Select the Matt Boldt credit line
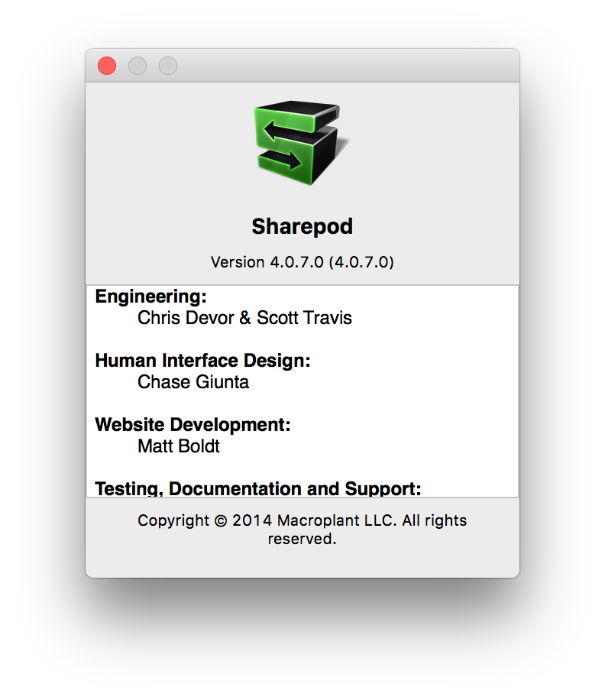 pyautogui.click(x=179, y=446)
